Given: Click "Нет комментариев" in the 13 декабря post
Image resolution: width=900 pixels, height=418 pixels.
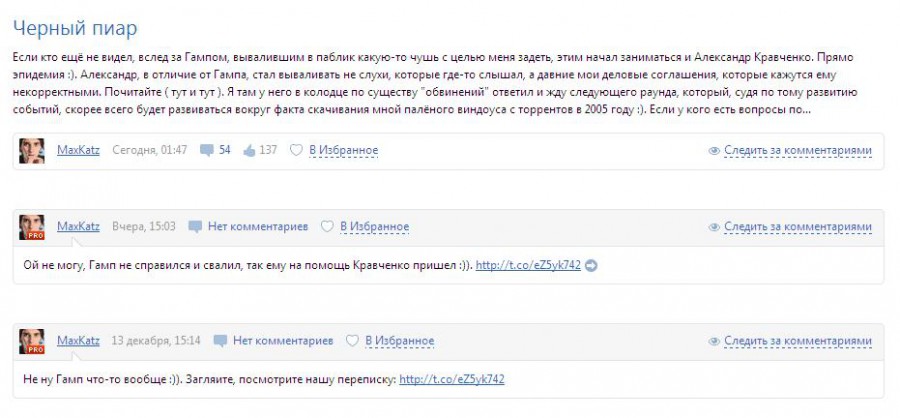Looking at the screenshot, I should (283, 340).
